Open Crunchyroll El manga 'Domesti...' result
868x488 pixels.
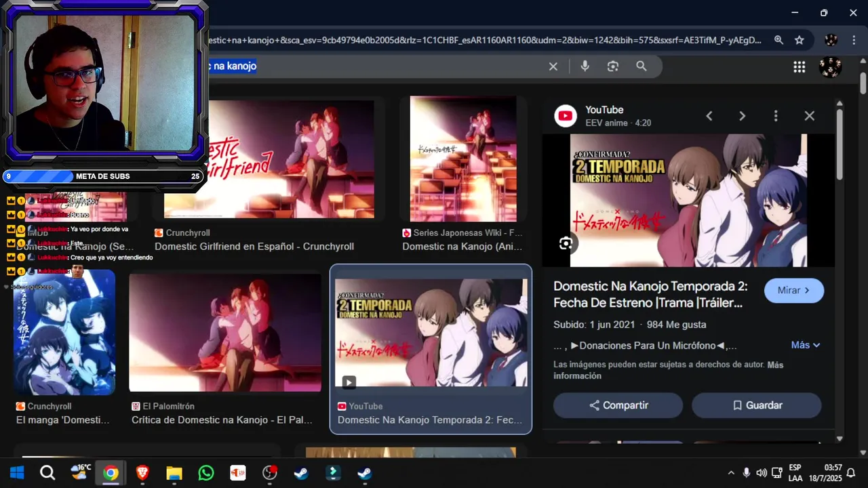(x=62, y=420)
